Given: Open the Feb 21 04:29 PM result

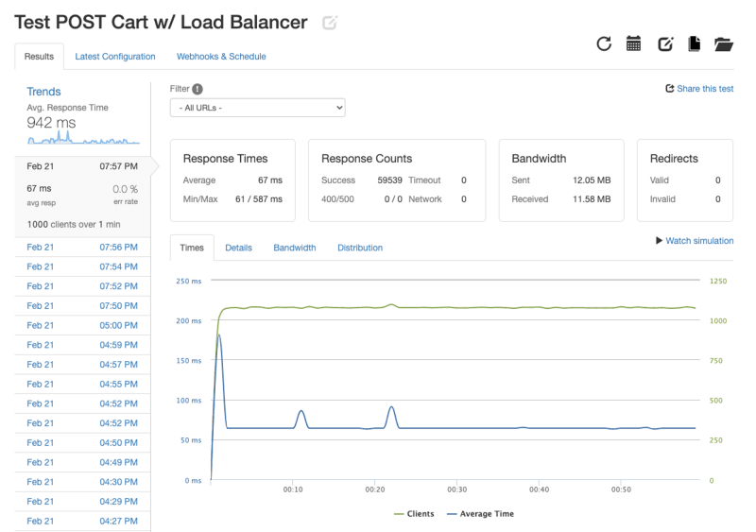Looking at the screenshot, I should click(82, 502).
